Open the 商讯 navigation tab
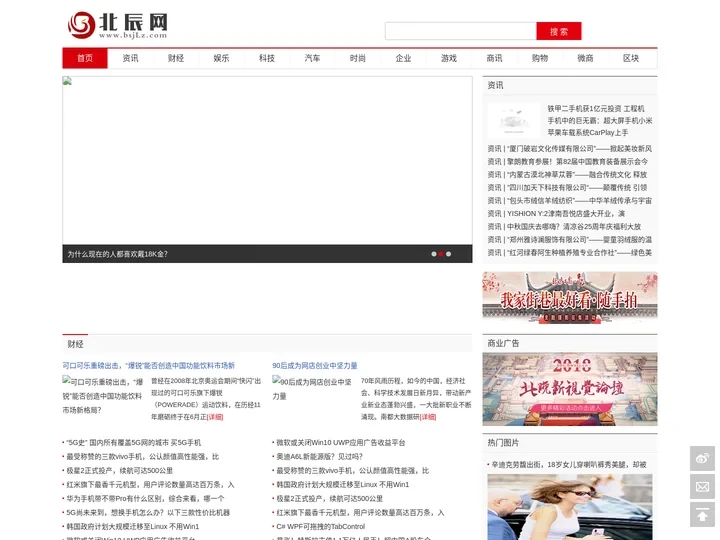Image resolution: width=720 pixels, height=540 pixels. click(x=494, y=58)
